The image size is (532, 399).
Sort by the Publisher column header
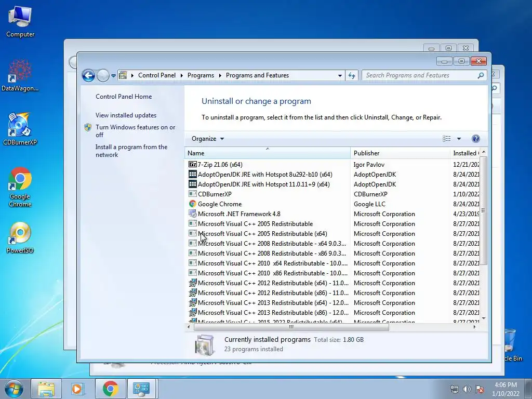click(400, 153)
